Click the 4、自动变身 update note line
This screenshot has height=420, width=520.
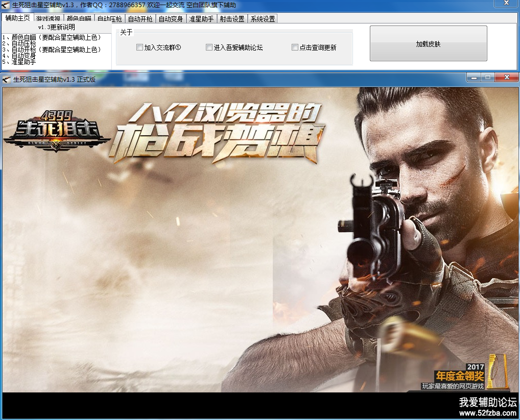(x=19, y=56)
